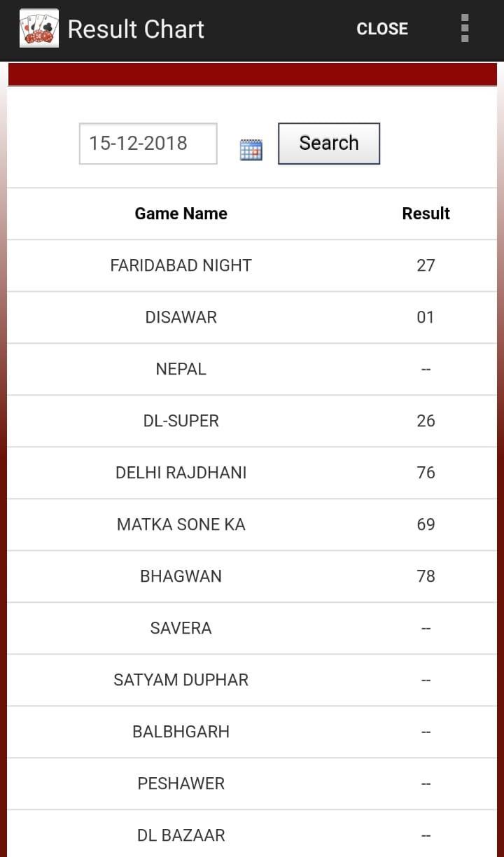Tap the MATKA SONE KA entry

pos(181,524)
